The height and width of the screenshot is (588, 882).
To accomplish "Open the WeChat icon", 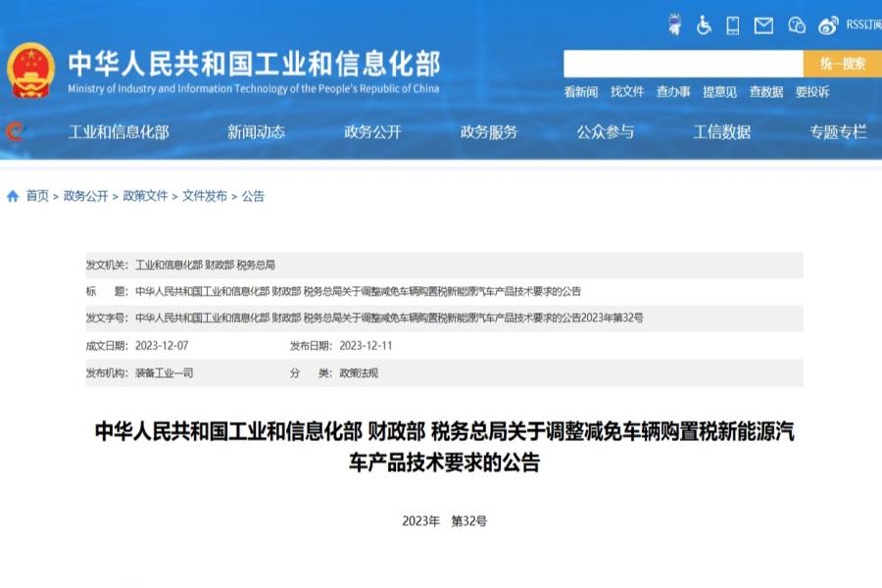I will tap(797, 25).
